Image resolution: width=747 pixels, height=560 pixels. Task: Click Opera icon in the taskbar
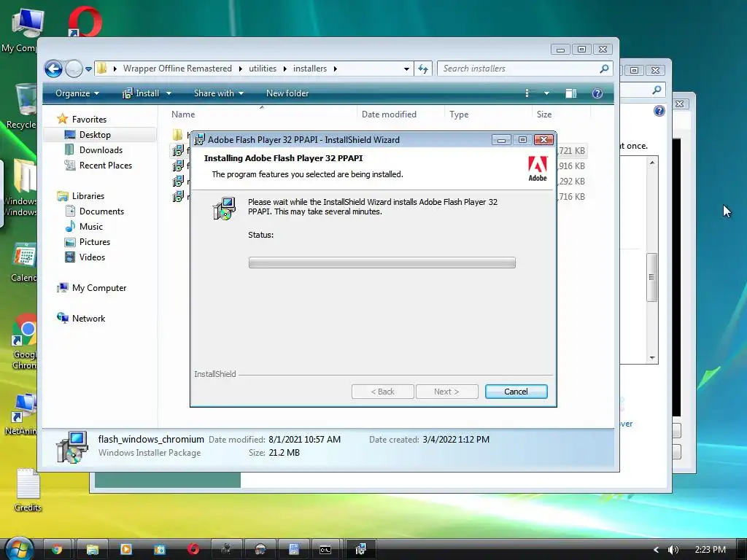(x=193, y=550)
